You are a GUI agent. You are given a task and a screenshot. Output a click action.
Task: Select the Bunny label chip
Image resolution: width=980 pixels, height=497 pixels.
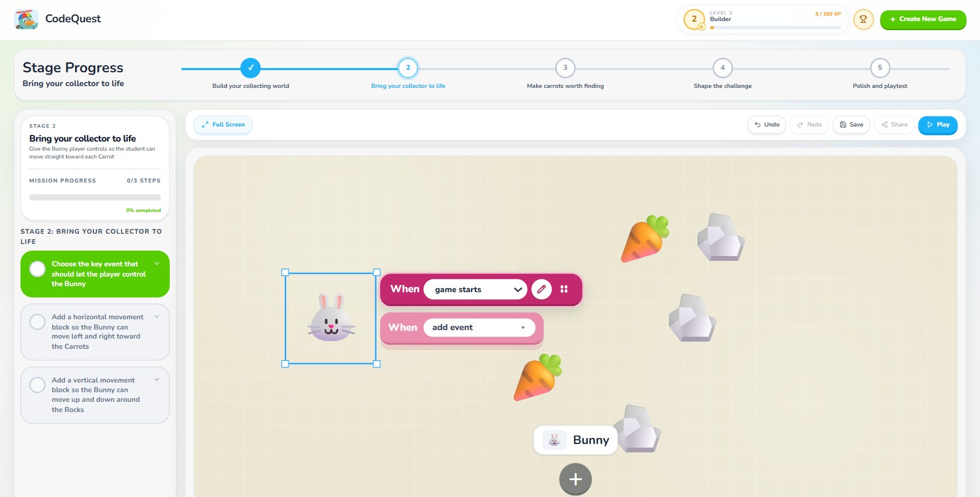point(575,440)
